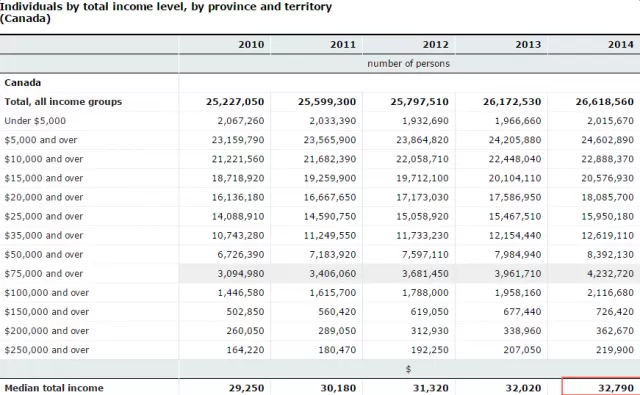Select the 2013 median income 32,020
This screenshot has height=395, width=640.
(x=523, y=388)
